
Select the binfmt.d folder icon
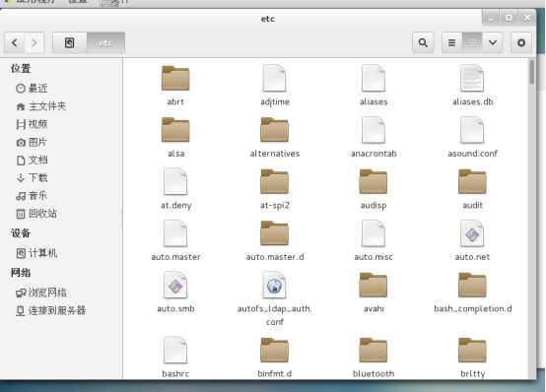pos(274,350)
